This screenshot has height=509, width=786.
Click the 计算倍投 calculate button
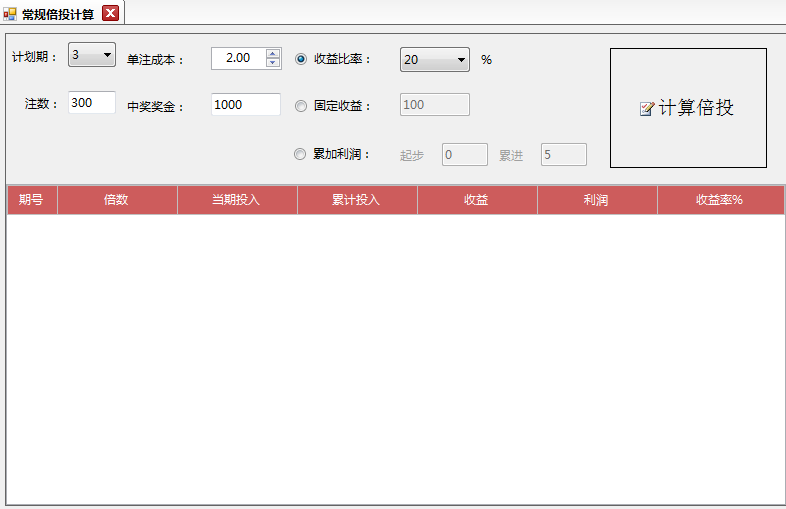688,108
